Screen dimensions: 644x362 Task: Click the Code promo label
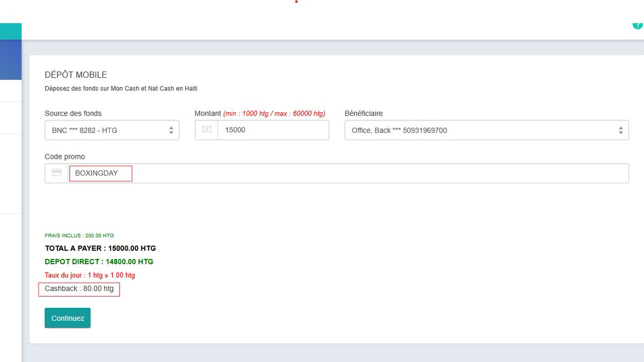coord(65,157)
